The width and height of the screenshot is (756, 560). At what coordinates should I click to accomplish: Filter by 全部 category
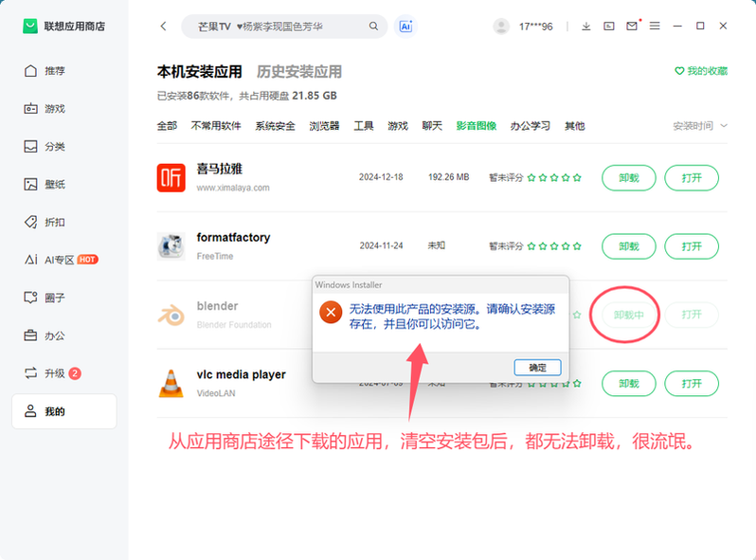click(168, 126)
